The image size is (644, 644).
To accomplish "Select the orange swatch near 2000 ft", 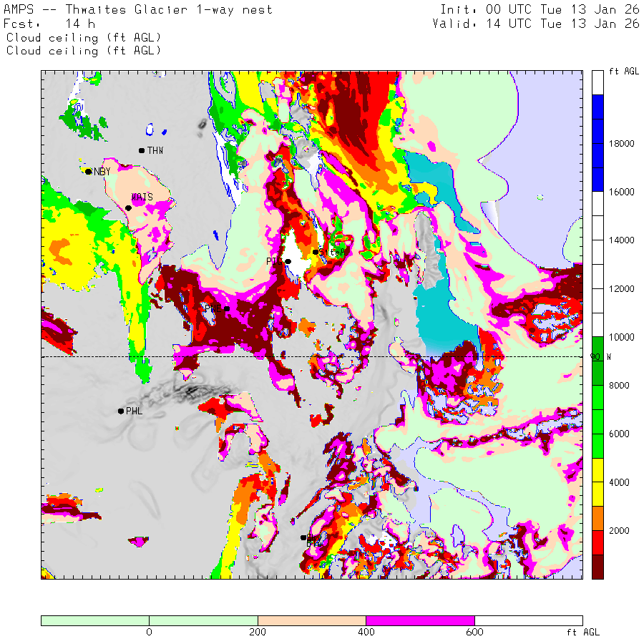I will [597, 519].
